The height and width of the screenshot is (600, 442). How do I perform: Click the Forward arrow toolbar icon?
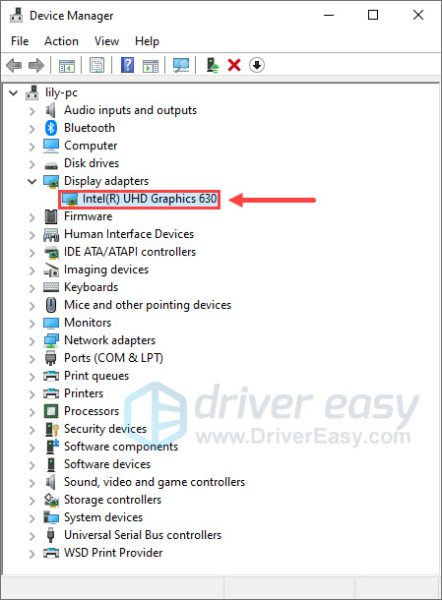[x=36, y=65]
